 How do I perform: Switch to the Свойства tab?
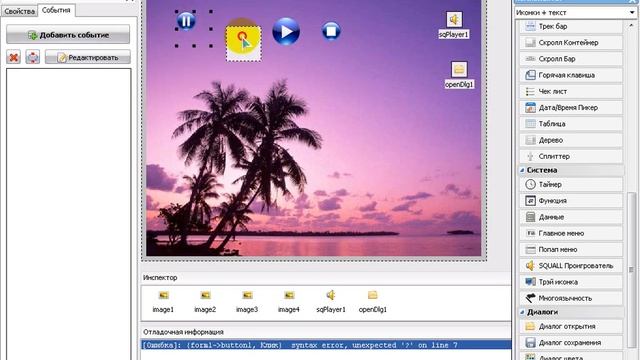19,11
